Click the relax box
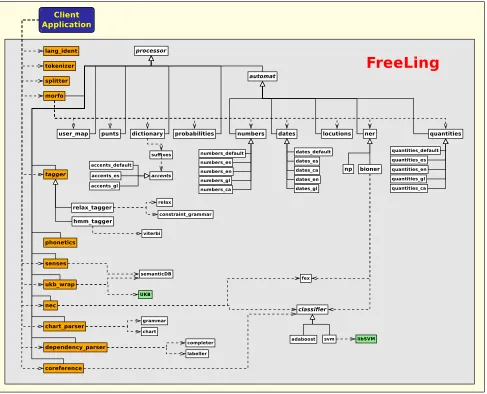The height and width of the screenshot is (394, 487). click(165, 202)
